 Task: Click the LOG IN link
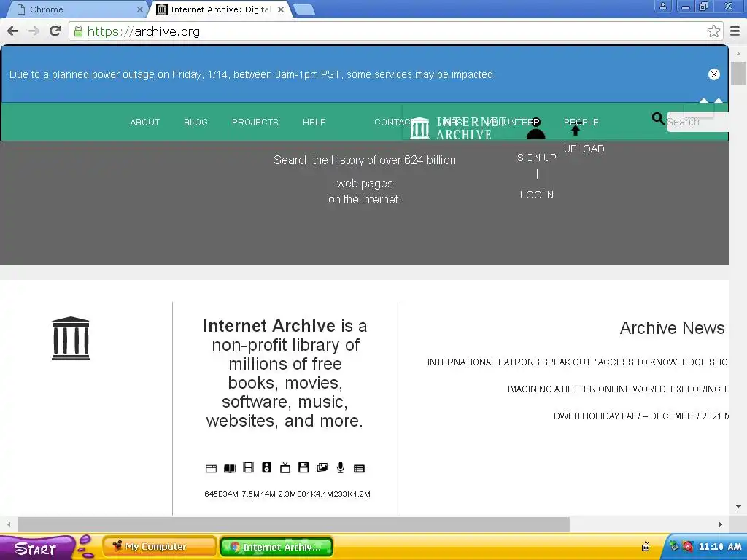click(x=537, y=195)
